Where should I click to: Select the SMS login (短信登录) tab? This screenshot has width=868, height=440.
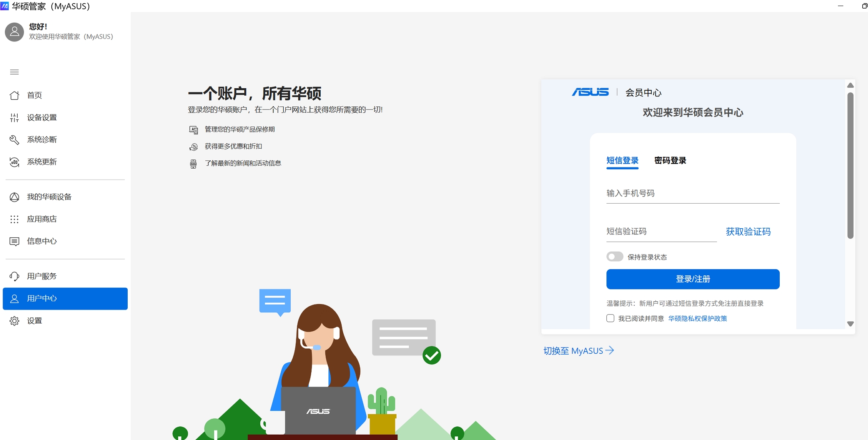(x=622, y=160)
